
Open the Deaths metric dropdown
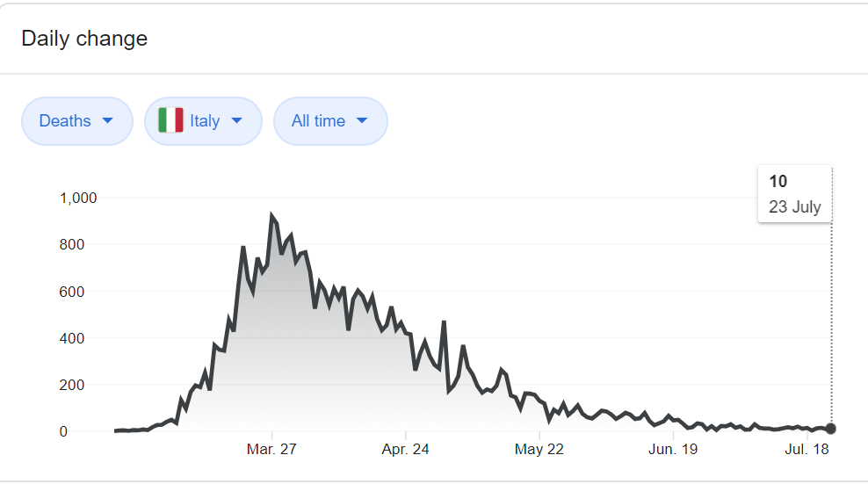click(76, 121)
